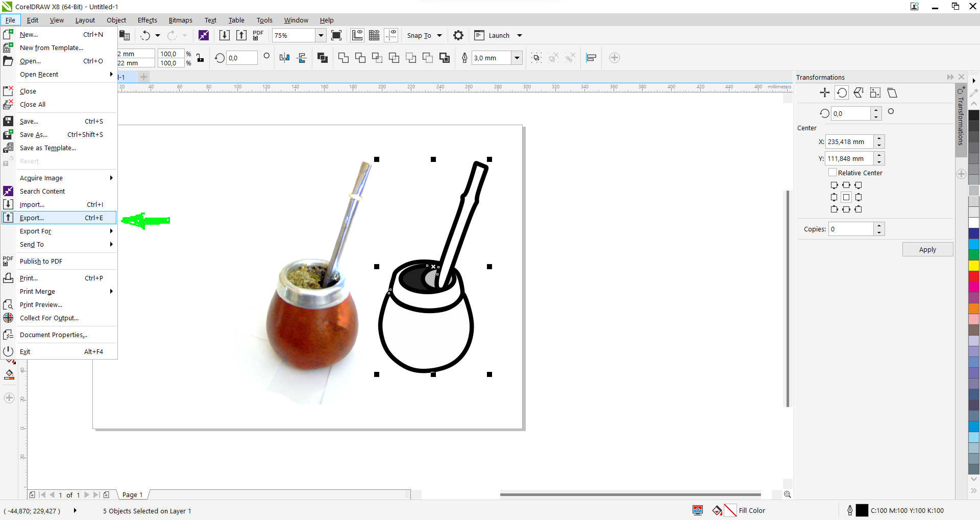Click the Create boundary icon
Viewport: 980px width, 520px height.
coord(445,58)
